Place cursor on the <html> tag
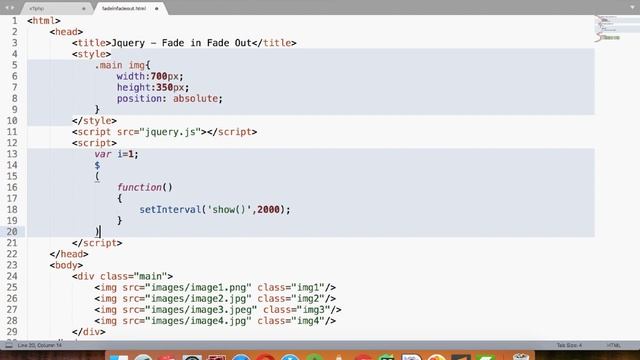 [44, 20]
